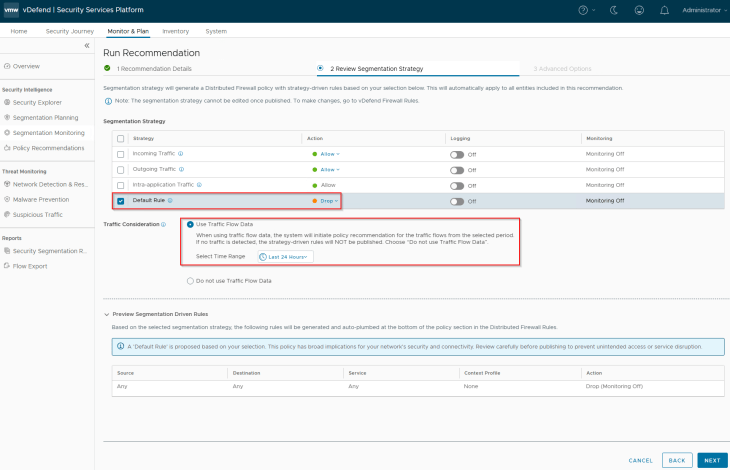Click info icon next to Default Rule
The image size is (730, 470).
(170, 201)
